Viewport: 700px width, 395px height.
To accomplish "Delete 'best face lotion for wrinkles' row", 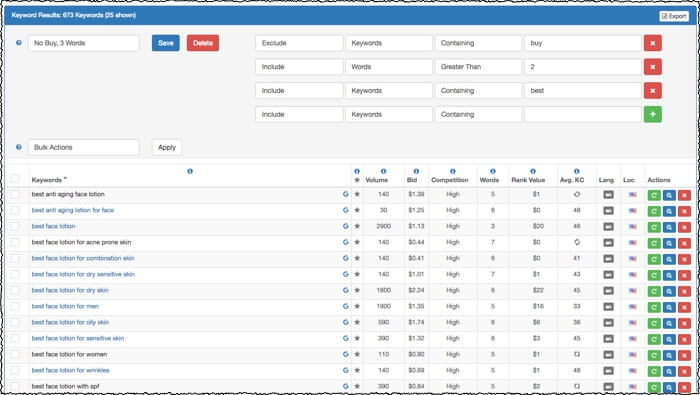I will [684, 371].
